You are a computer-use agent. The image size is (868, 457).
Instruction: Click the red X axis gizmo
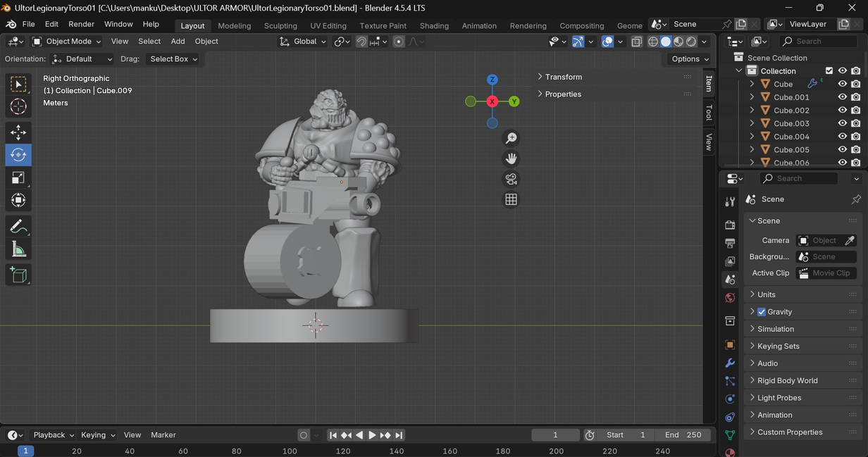click(492, 101)
